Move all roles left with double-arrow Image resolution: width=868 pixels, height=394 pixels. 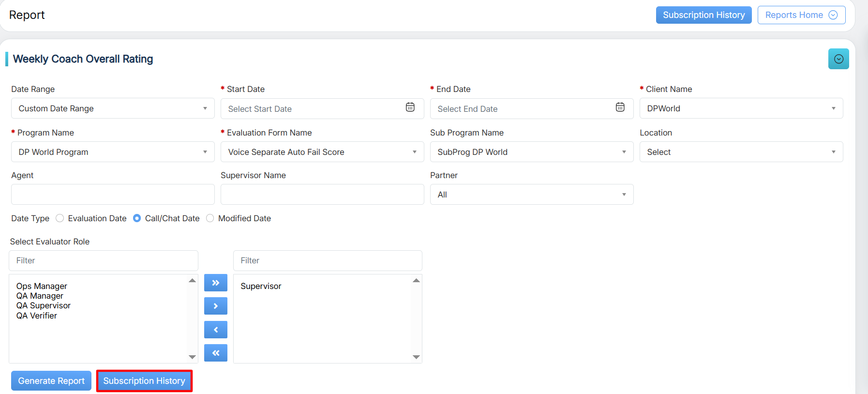216,353
